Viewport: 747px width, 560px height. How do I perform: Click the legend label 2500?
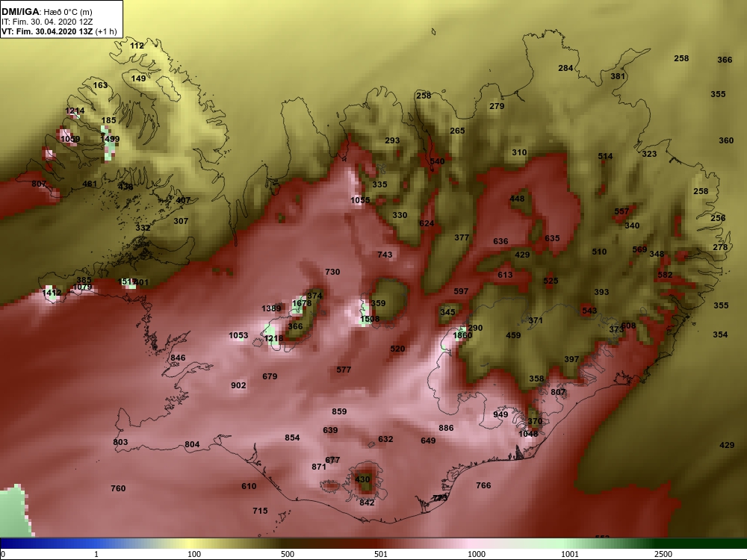point(663,554)
